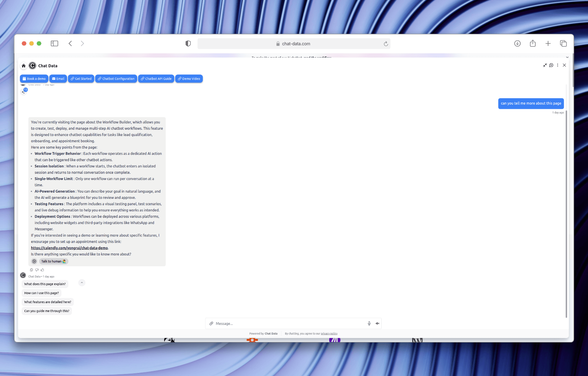Click the Book a demo button
Viewport: 588px width, 376px height.
point(34,79)
